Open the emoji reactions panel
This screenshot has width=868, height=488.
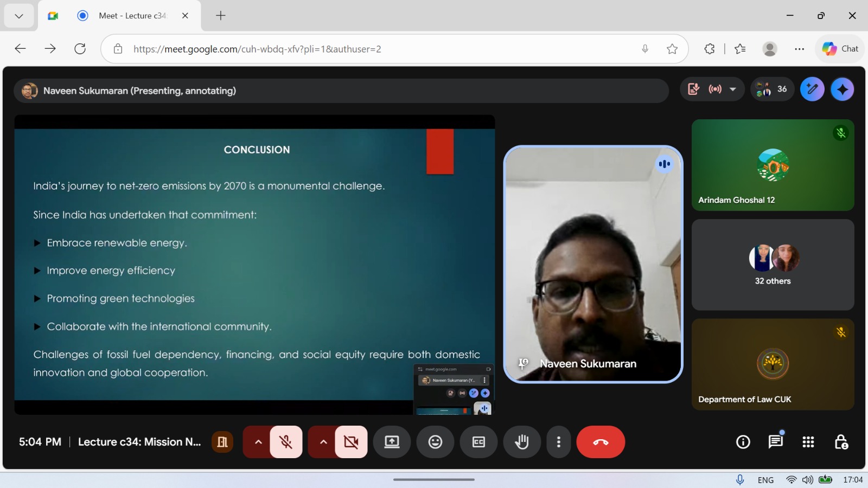pyautogui.click(x=435, y=442)
